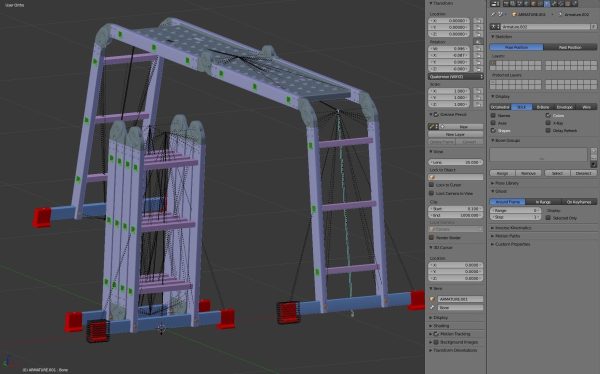
Task: Click the Lock to Object field icon
Action: [433, 177]
